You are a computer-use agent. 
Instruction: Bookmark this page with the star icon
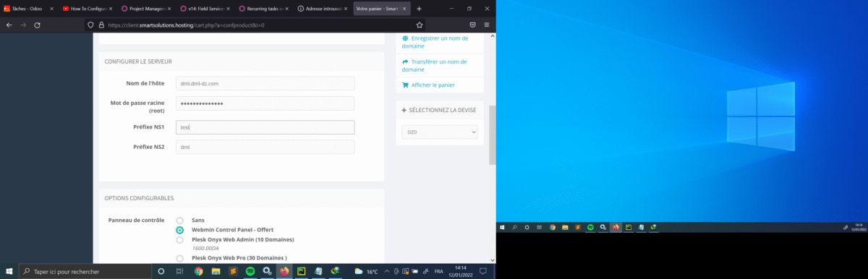click(419, 25)
